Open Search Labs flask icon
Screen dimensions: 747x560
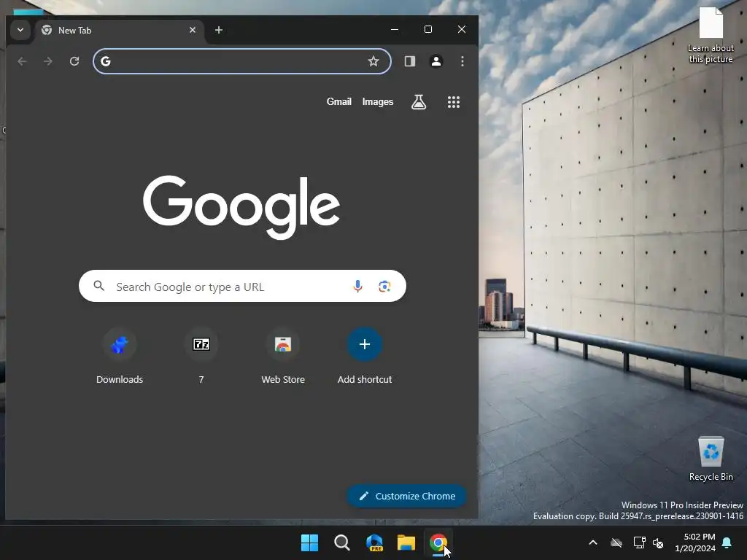(419, 102)
